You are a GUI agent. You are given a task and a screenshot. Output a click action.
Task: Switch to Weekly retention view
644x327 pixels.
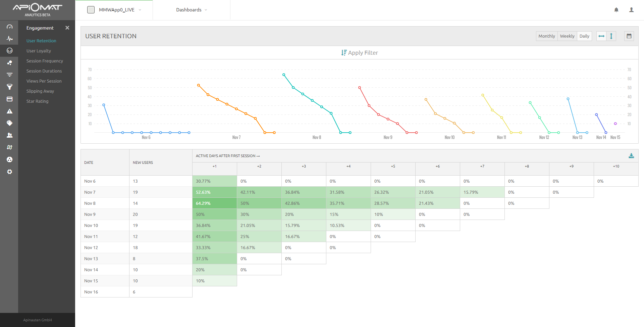pyautogui.click(x=567, y=36)
